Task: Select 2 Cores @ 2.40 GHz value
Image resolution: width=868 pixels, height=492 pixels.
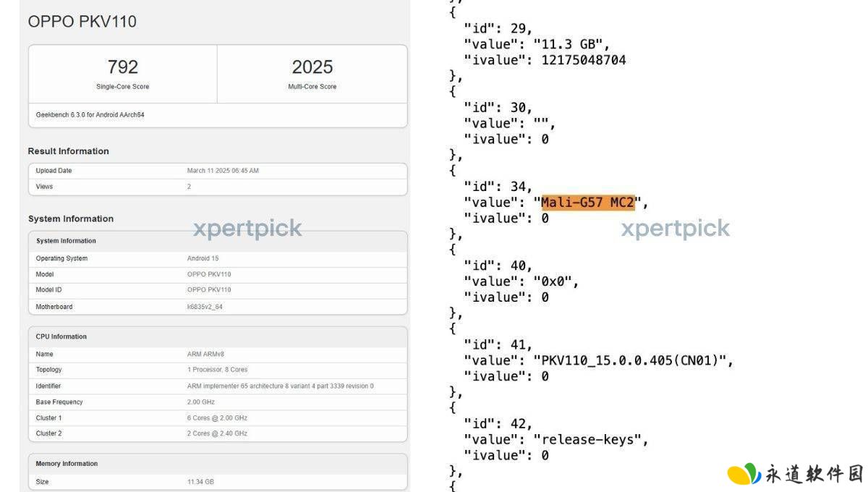Action: point(217,433)
